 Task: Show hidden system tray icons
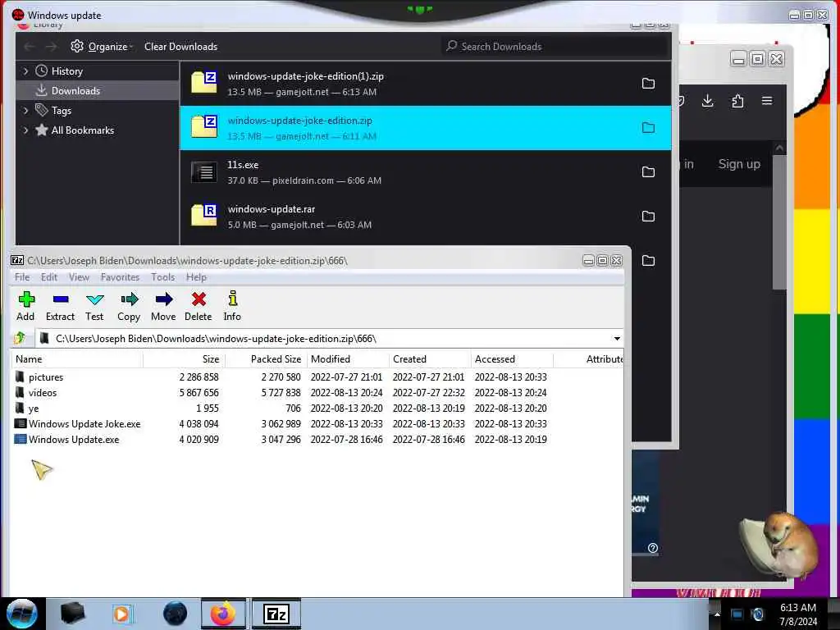(717, 614)
